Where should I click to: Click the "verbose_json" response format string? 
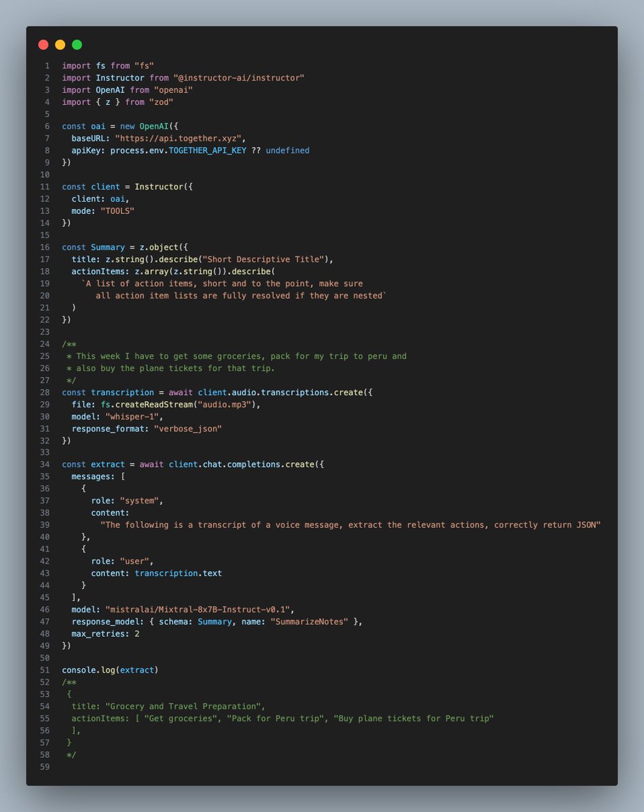point(187,428)
